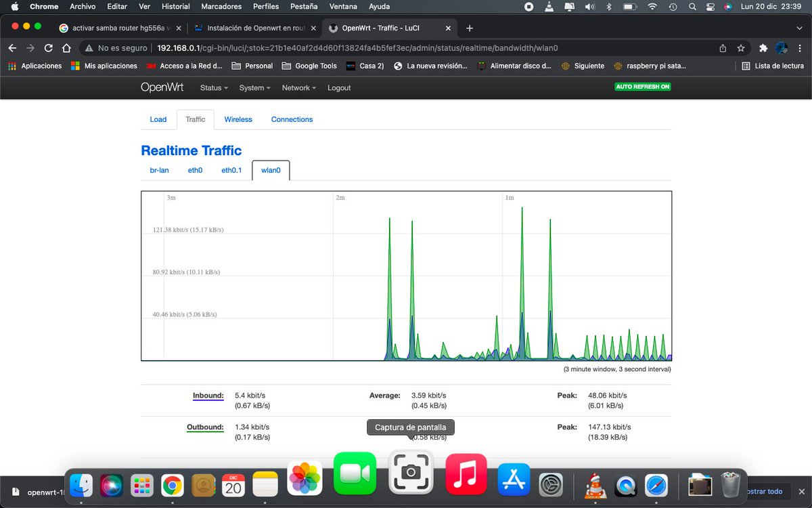
Task: Open the 'La nueva revisión...' bookmark
Action: pyautogui.click(x=430, y=66)
